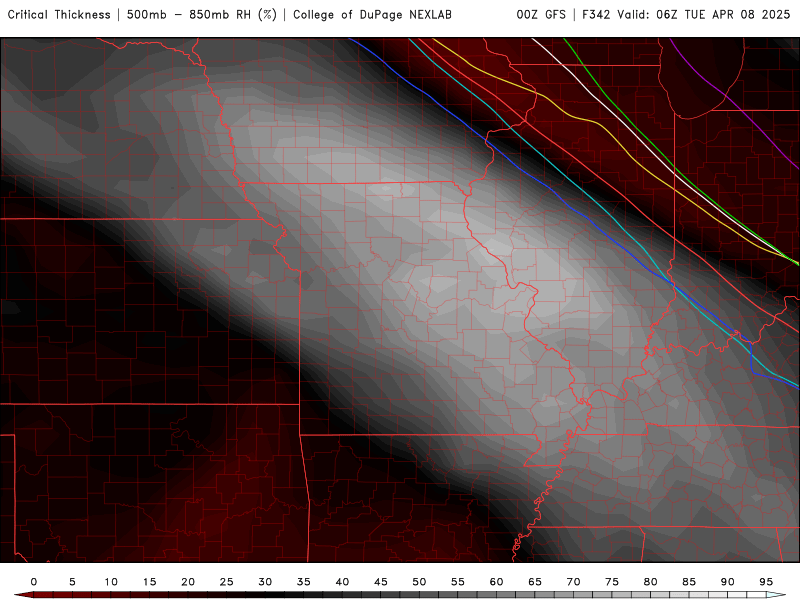The height and width of the screenshot is (600, 800).
Task: Select the "10" value on the scale
Action: 111,582
